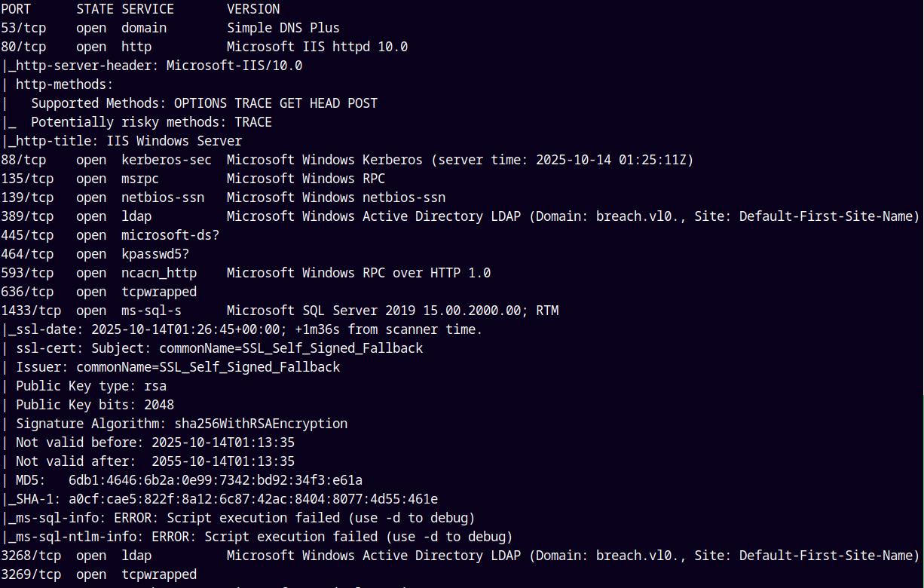Click the PORT column header
Screen dimensions: 924x588
16,9
